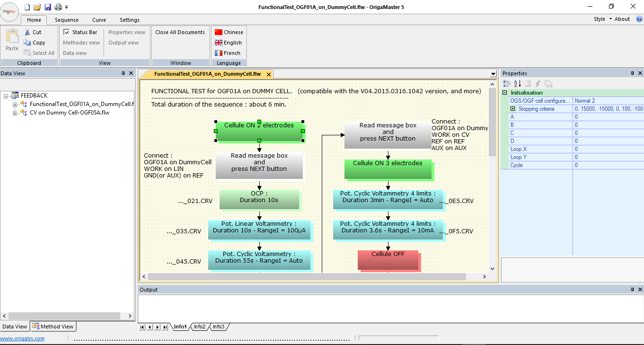Select the 'OCP : Duration 10s' block
The width and height of the screenshot is (644, 345).
pos(259,199)
